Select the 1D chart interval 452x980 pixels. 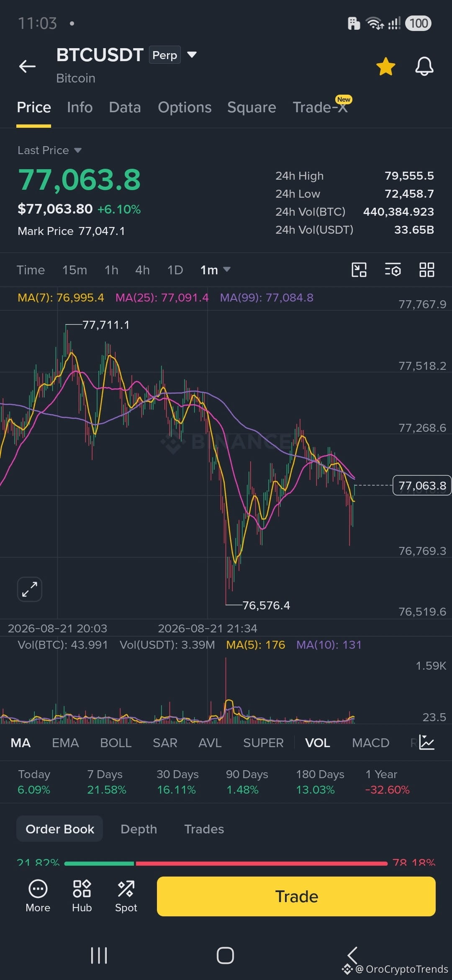175,270
